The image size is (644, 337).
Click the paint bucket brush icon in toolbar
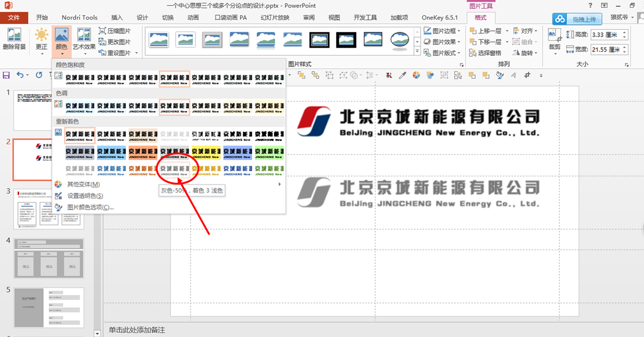[x=500, y=75]
